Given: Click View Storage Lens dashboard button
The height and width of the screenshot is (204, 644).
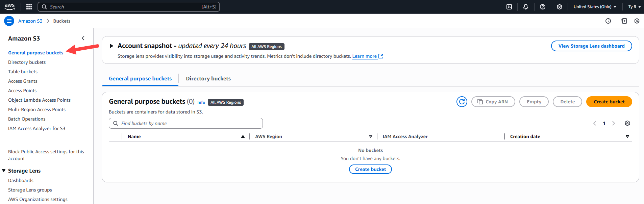Looking at the screenshot, I should click(592, 46).
